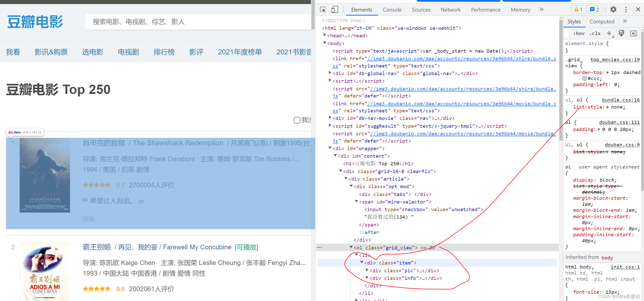The height and width of the screenshot is (301, 644).
Task: Expand border-top shorthand property triangle
Action: click(608, 73)
